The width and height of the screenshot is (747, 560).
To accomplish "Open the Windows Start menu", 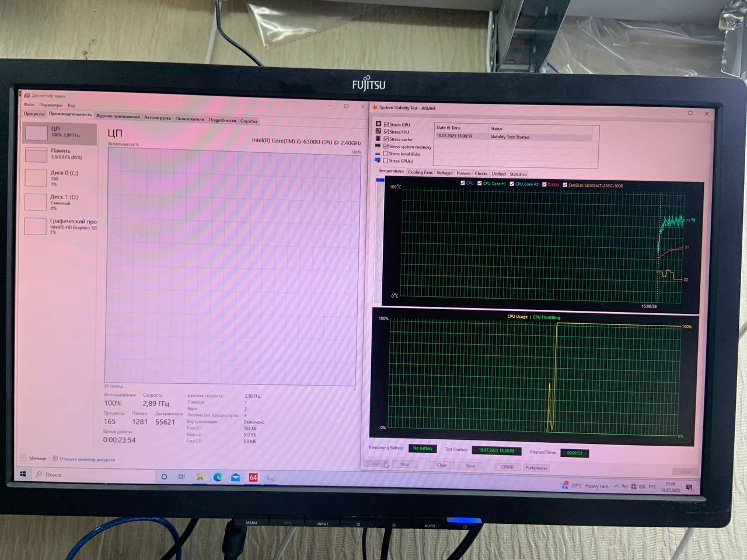I will 23,474.
